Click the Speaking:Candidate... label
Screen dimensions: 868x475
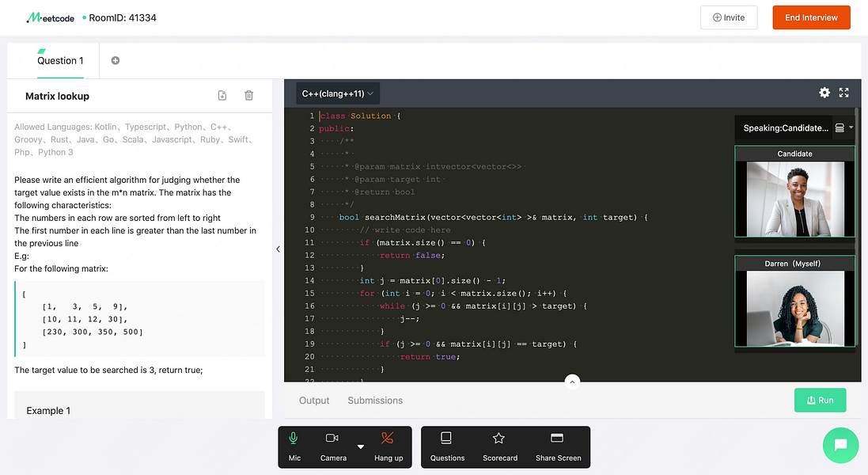786,128
